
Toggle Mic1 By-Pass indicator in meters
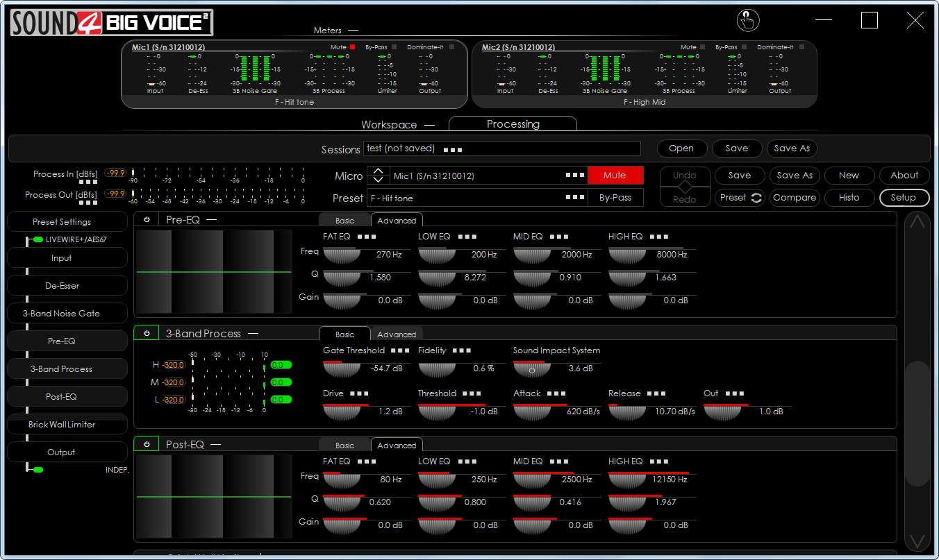click(x=394, y=47)
